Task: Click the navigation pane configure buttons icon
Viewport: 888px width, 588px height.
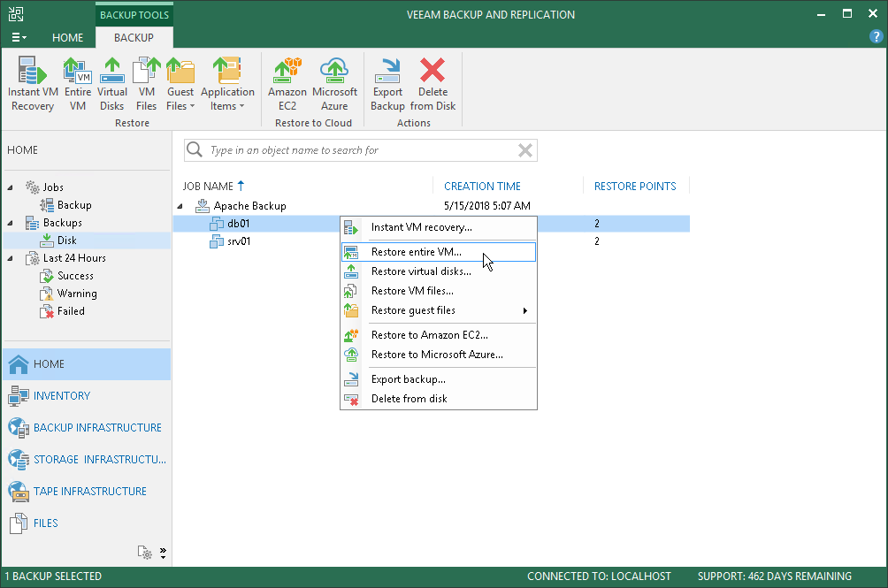Action: point(144,553)
